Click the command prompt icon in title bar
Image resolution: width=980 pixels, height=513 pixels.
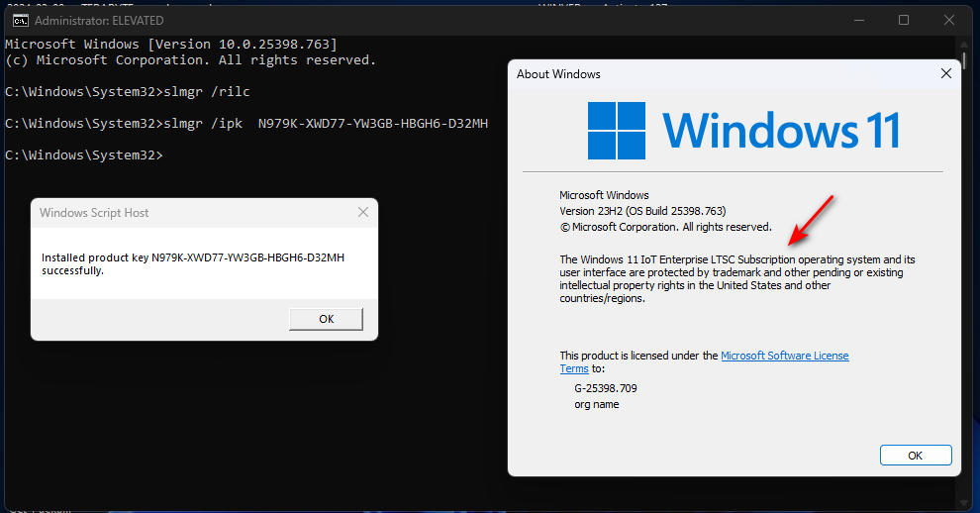pos(20,21)
